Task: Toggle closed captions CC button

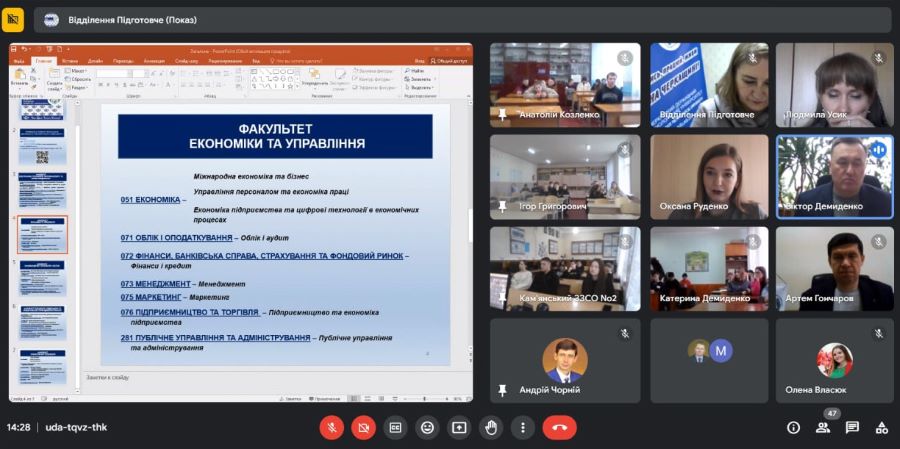Action: [x=395, y=427]
